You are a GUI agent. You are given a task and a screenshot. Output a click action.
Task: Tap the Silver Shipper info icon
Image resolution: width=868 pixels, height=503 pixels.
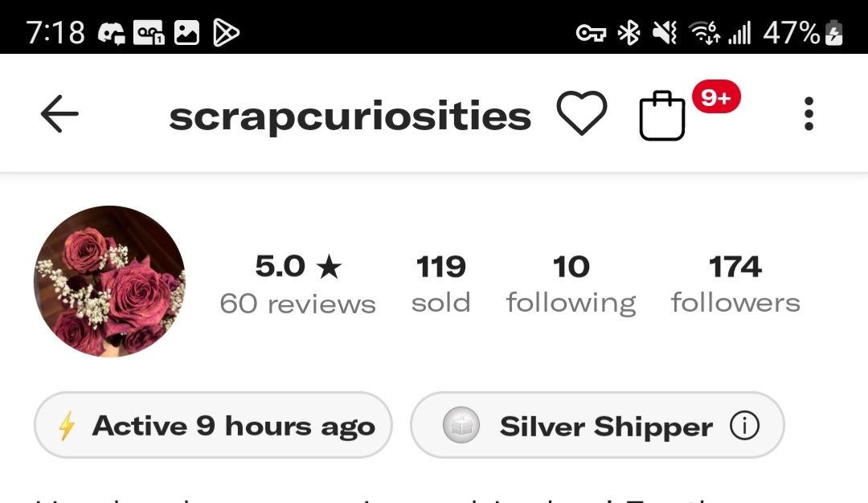744,426
